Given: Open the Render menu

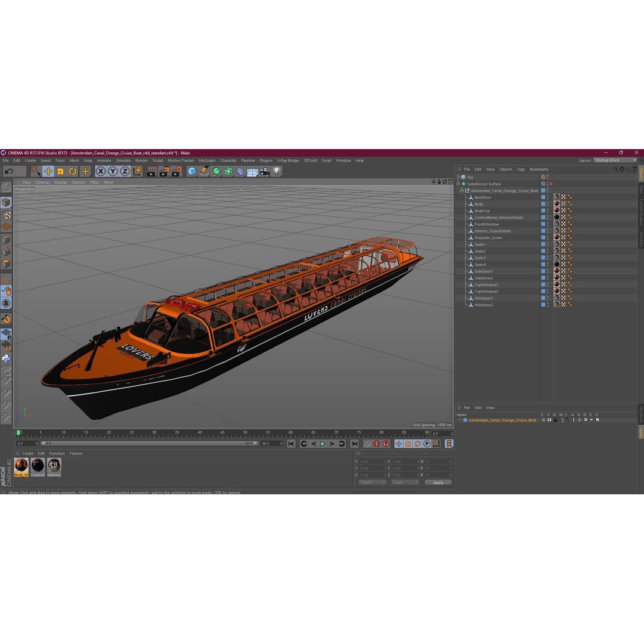Looking at the screenshot, I should (141, 160).
